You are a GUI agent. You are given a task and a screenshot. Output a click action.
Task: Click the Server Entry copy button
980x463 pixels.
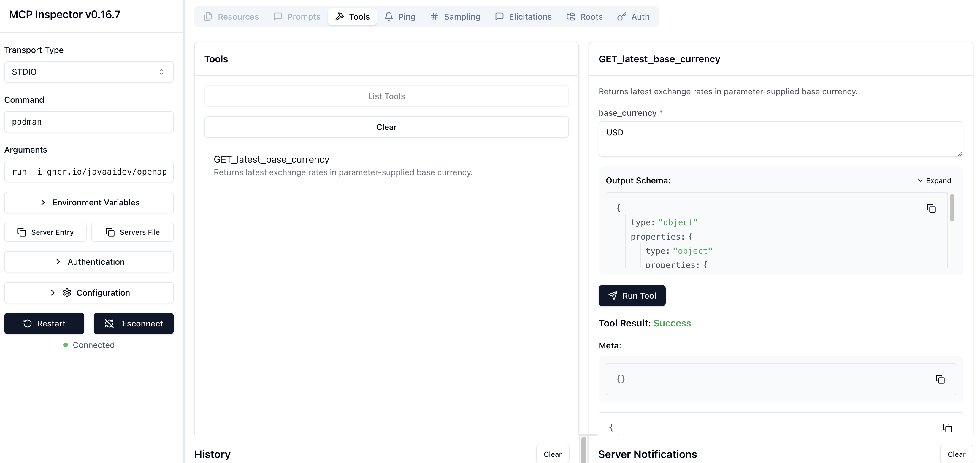[45, 232]
